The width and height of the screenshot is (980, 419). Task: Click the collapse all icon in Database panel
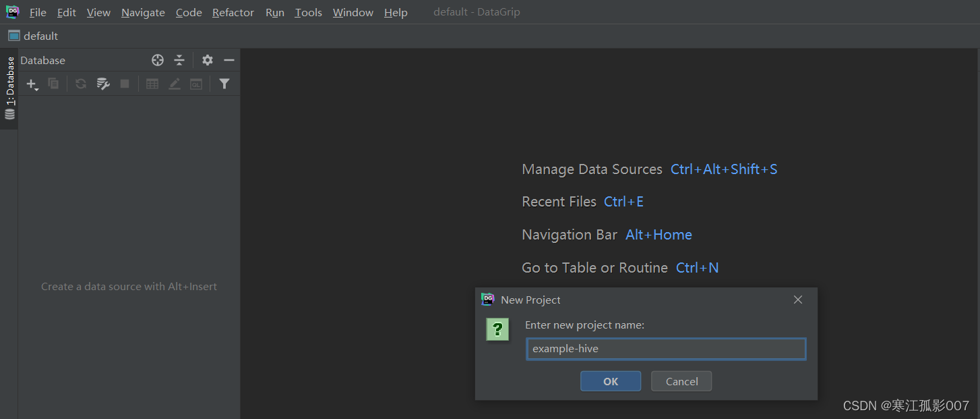coord(179,60)
